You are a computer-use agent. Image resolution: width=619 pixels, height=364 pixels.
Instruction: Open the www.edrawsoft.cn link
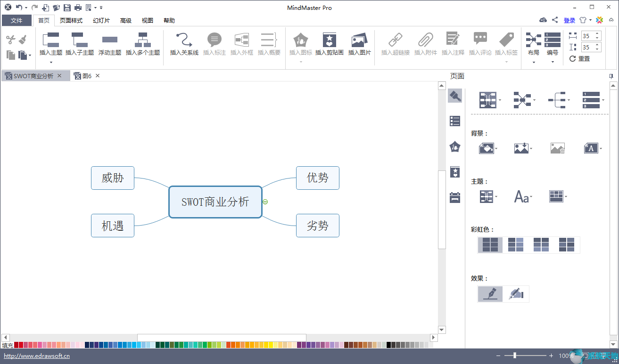pos(37,356)
